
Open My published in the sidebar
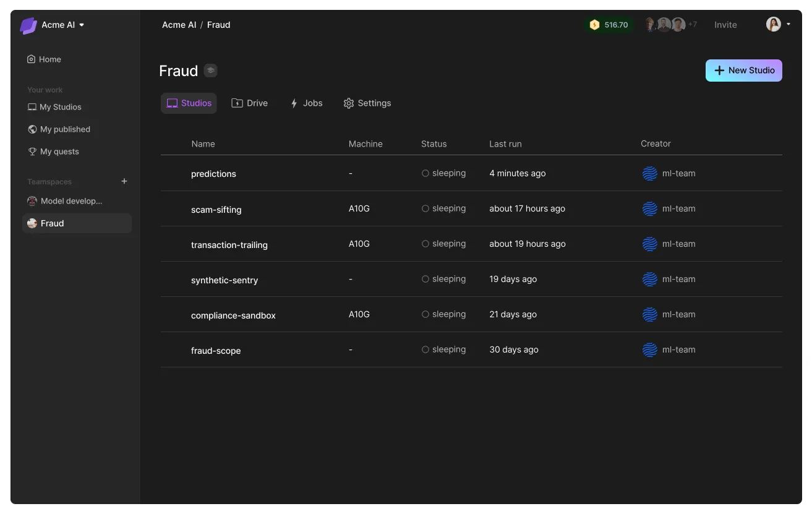pos(59,129)
